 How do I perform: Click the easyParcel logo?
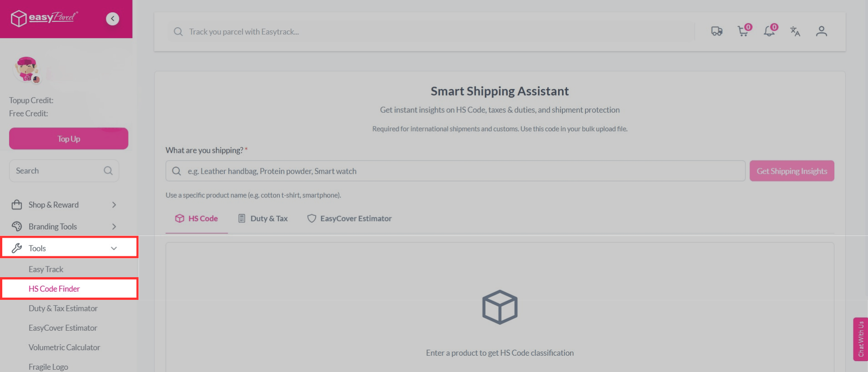pos(45,18)
